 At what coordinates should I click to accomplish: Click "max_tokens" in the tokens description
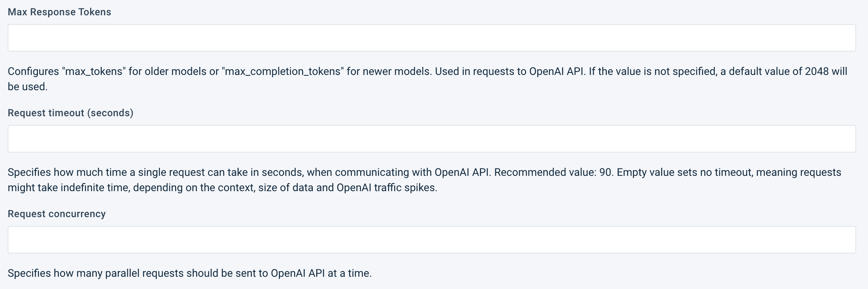(x=95, y=71)
